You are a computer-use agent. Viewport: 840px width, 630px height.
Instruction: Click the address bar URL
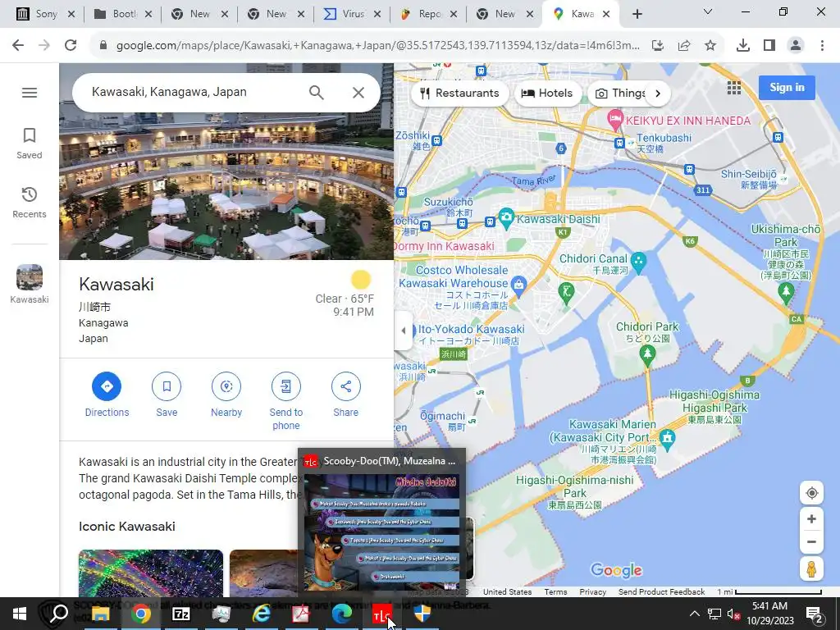tap(377, 46)
